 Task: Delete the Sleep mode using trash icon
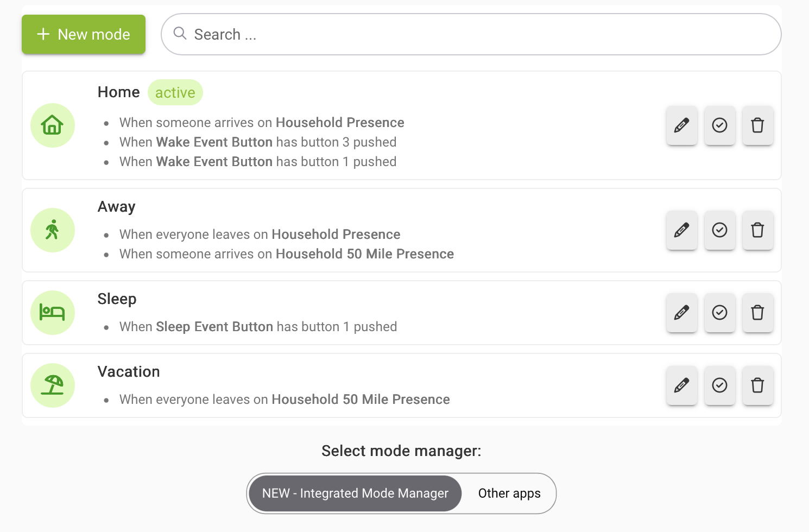757,313
